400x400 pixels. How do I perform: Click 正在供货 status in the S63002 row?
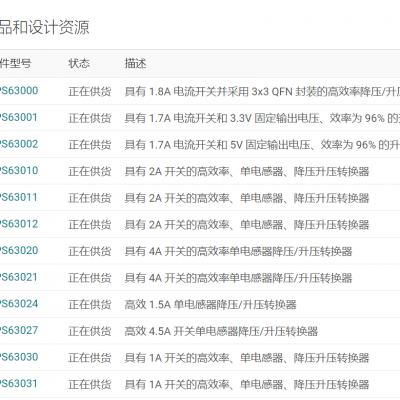coord(90,145)
